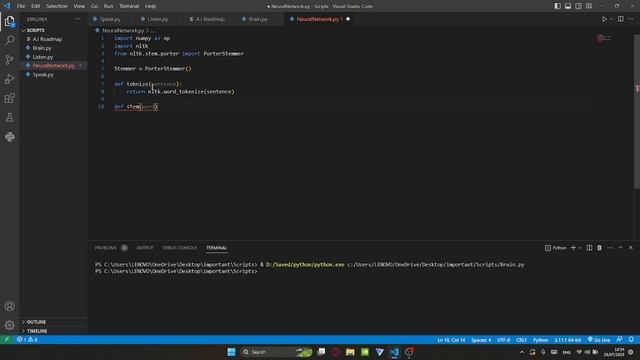Maximize the panel with up chevron
Screen dimensions: 640x360
[620, 248]
